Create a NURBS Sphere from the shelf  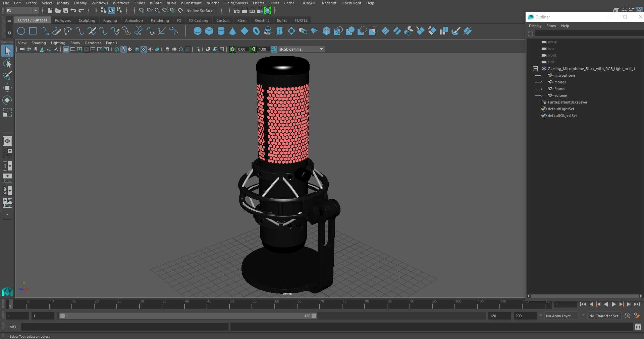(x=198, y=31)
